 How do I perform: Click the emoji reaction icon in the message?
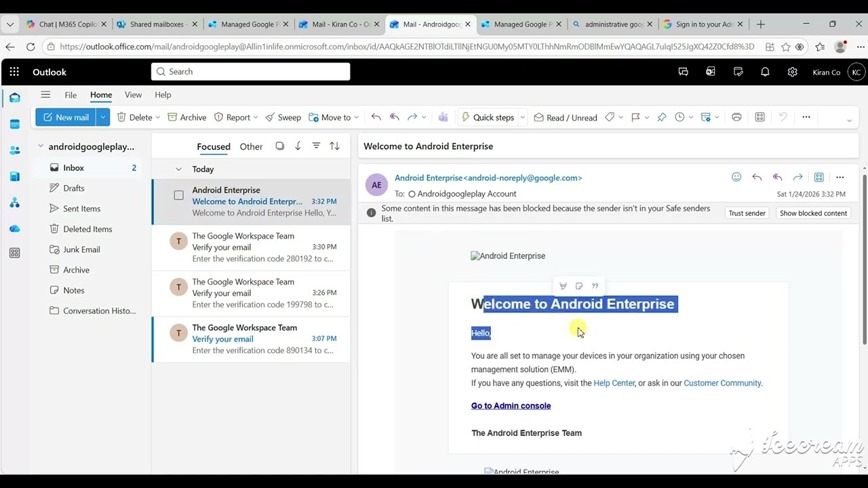[x=736, y=178]
